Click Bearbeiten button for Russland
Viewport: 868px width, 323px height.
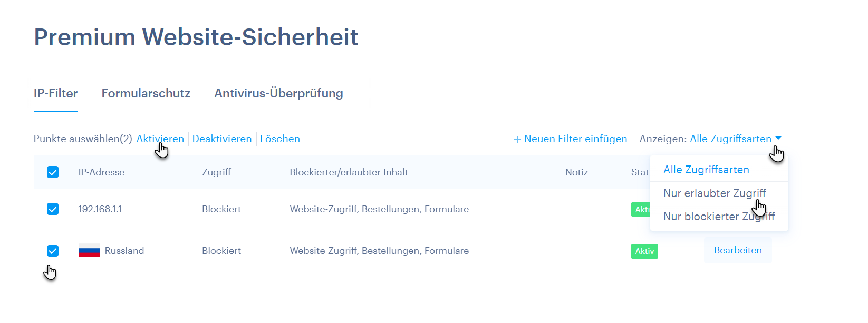738,250
